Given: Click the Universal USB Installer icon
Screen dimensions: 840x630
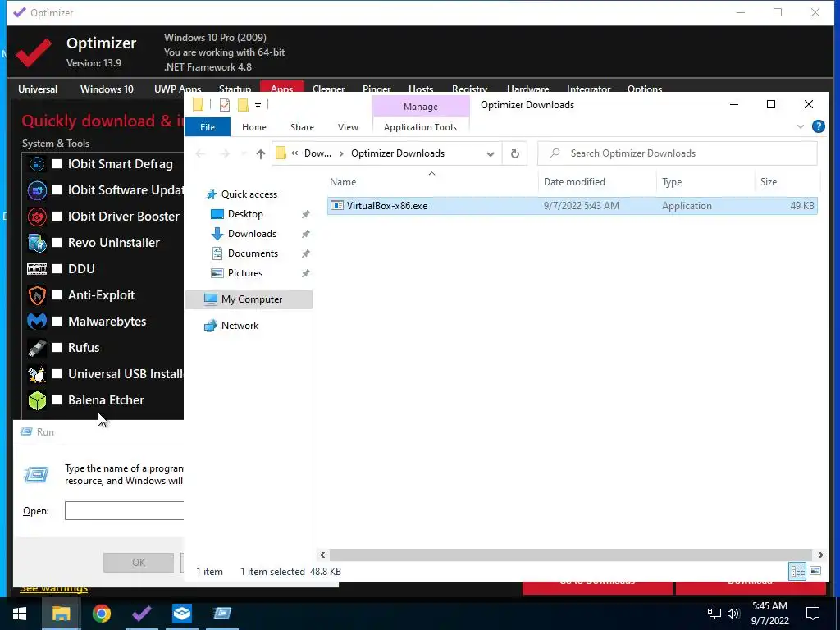Looking at the screenshot, I should click(x=37, y=374).
